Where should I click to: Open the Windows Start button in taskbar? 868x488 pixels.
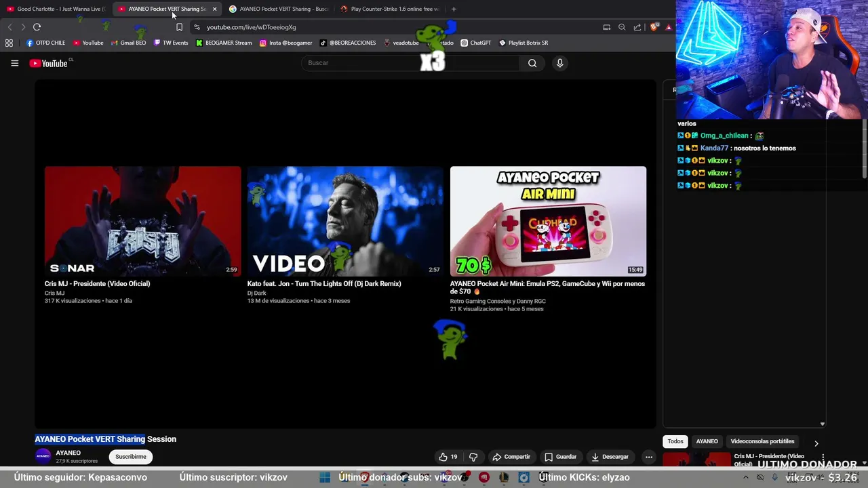[325, 477]
